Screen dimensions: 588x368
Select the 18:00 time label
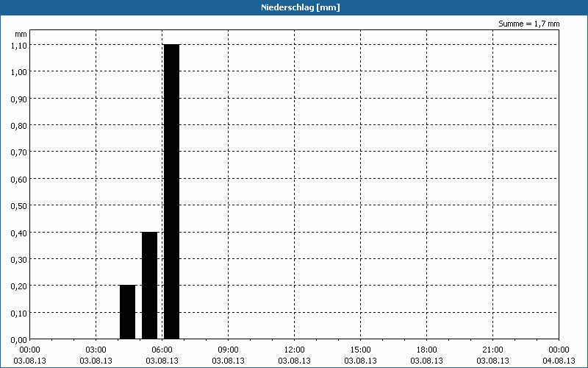point(427,350)
